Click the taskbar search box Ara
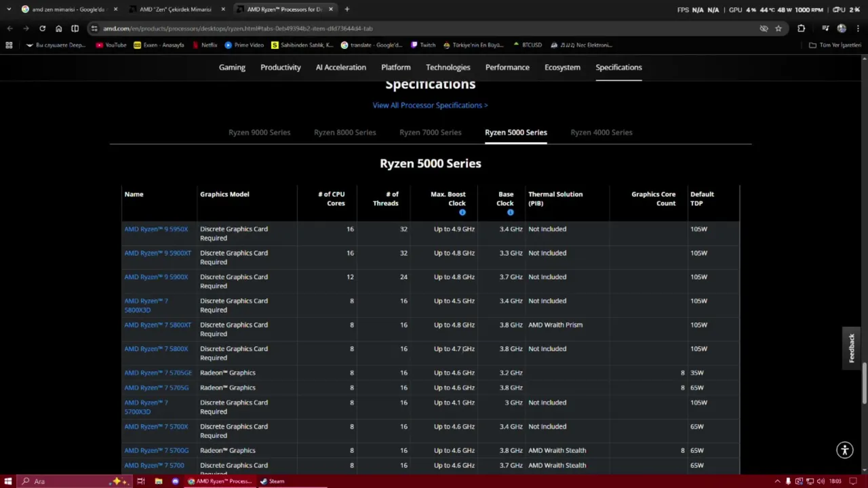 coord(75,481)
